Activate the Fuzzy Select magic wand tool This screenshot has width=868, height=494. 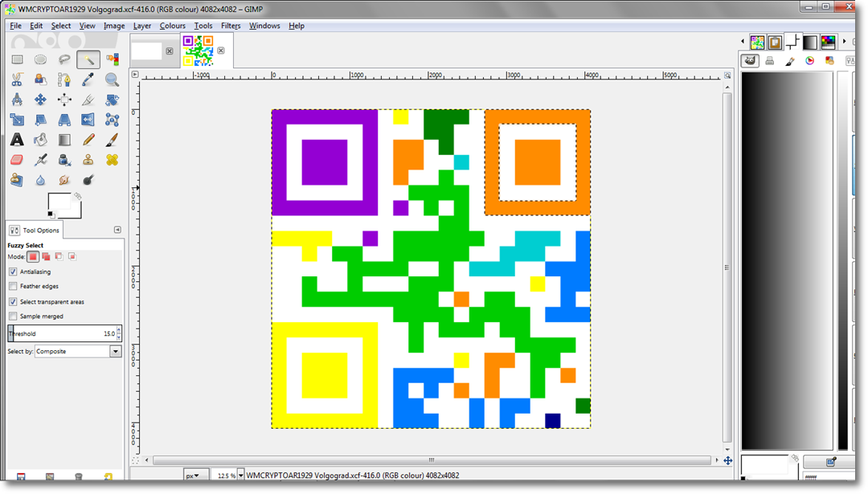[88, 59]
